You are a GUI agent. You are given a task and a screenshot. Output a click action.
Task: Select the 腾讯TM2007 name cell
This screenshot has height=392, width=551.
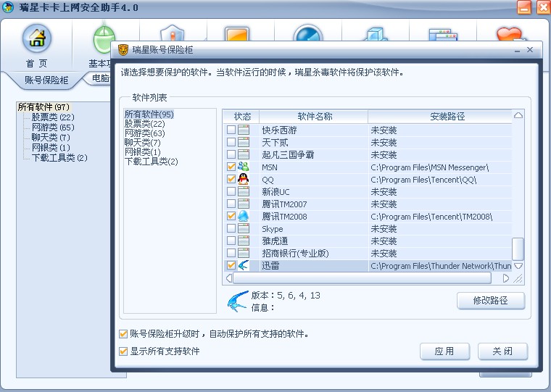coord(314,204)
